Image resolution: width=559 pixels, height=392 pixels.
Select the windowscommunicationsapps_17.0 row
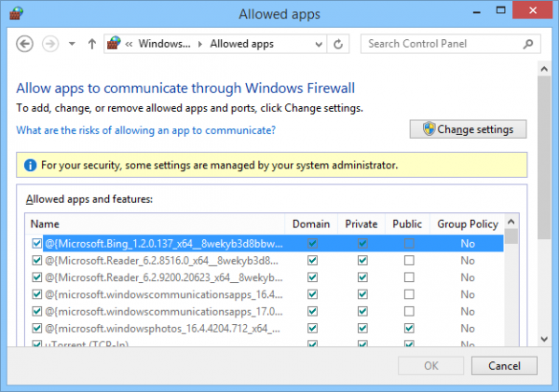tap(265, 312)
